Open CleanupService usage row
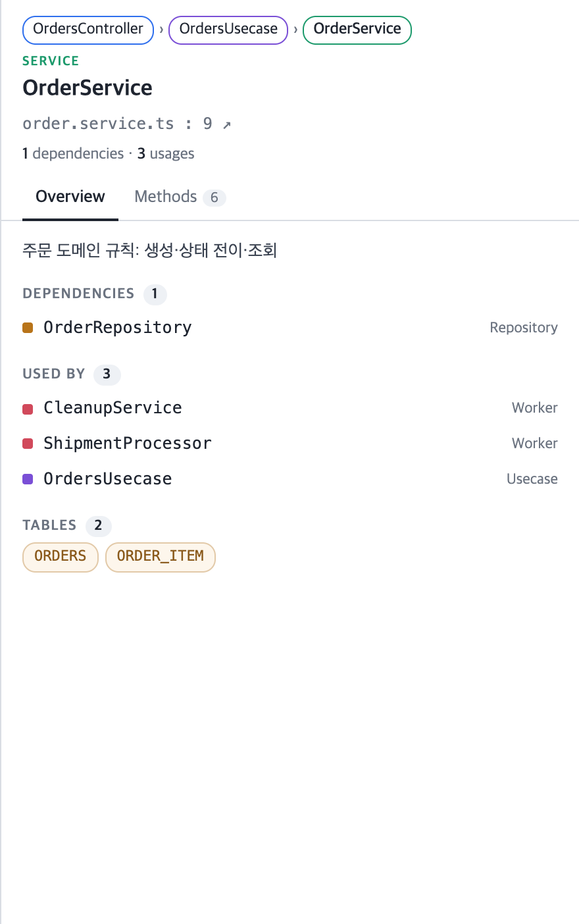The image size is (579, 924). tap(290, 408)
